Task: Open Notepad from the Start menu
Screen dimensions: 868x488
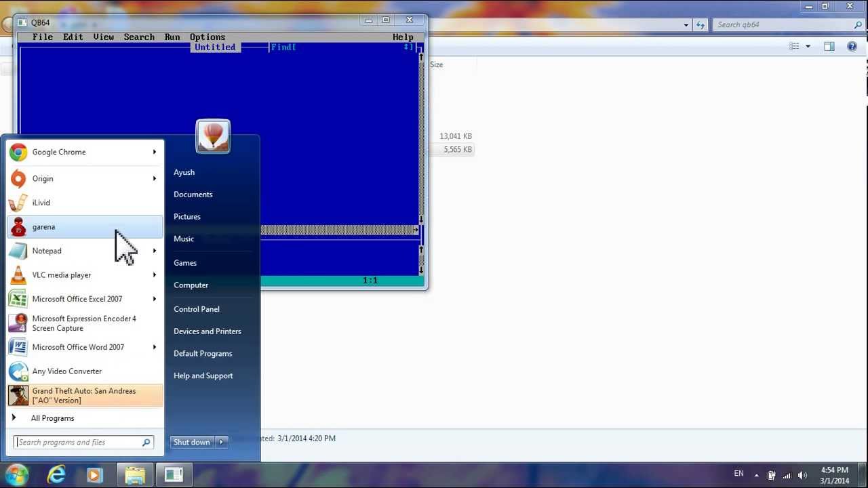Action: [85, 251]
